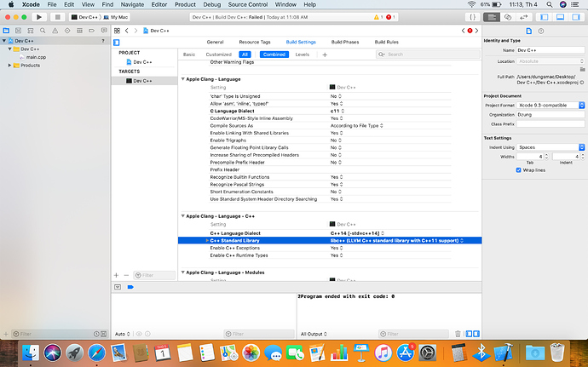Hide the project and targets list
Screen dimensions: 588x367
pos(117,42)
